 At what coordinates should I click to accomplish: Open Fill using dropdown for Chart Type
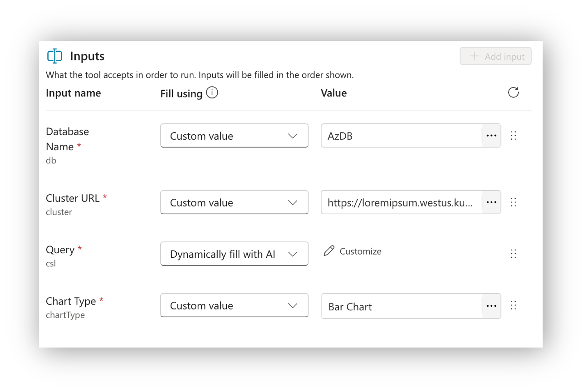click(x=234, y=305)
